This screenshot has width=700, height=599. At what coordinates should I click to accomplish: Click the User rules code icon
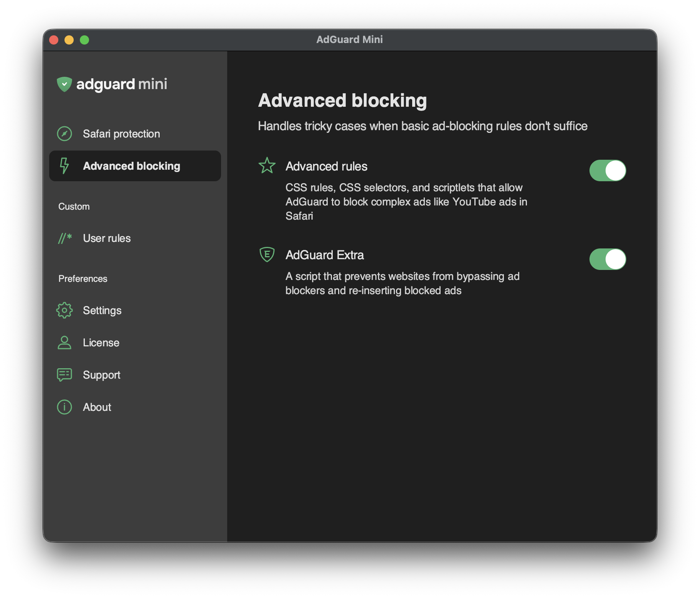64,238
